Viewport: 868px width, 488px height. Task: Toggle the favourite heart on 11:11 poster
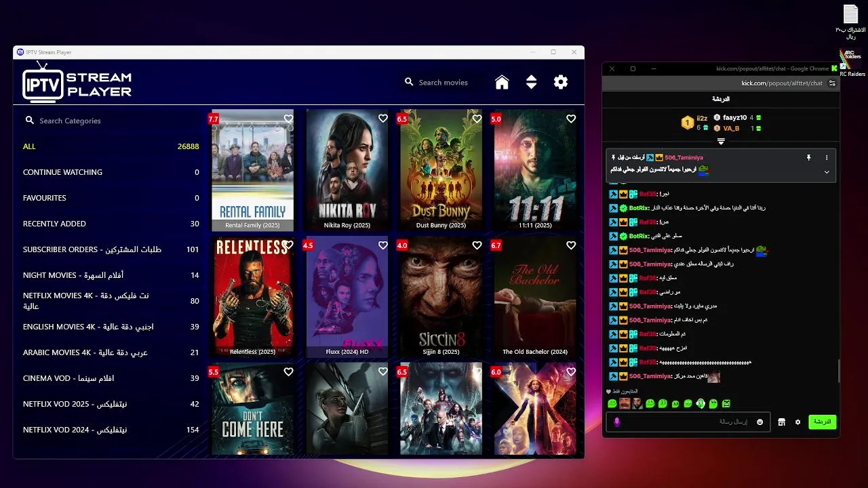pyautogui.click(x=571, y=119)
